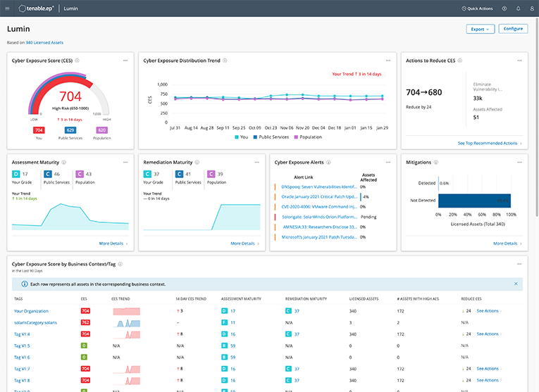Click the blue Public Services 629 badge
This screenshot has height=392, width=539.
(70, 130)
